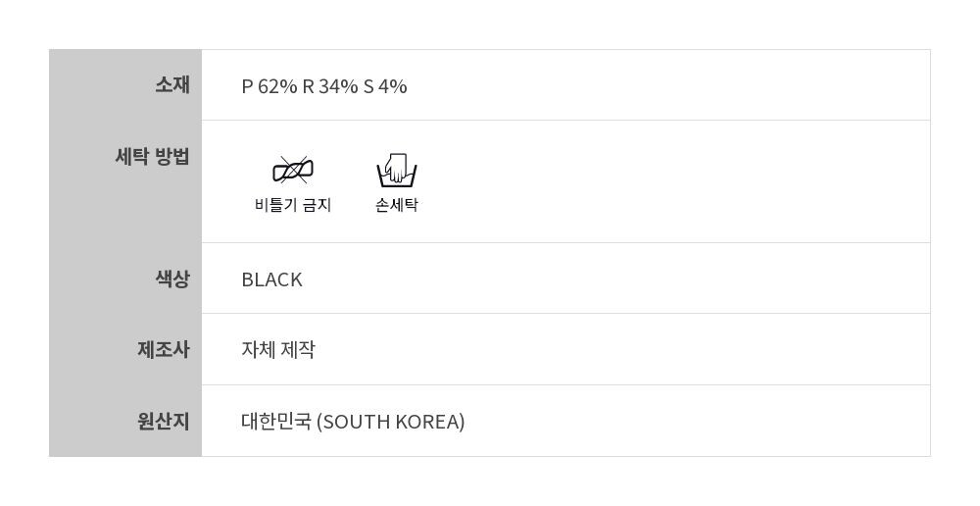Click the 제조사 row header

tap(163, 349)
